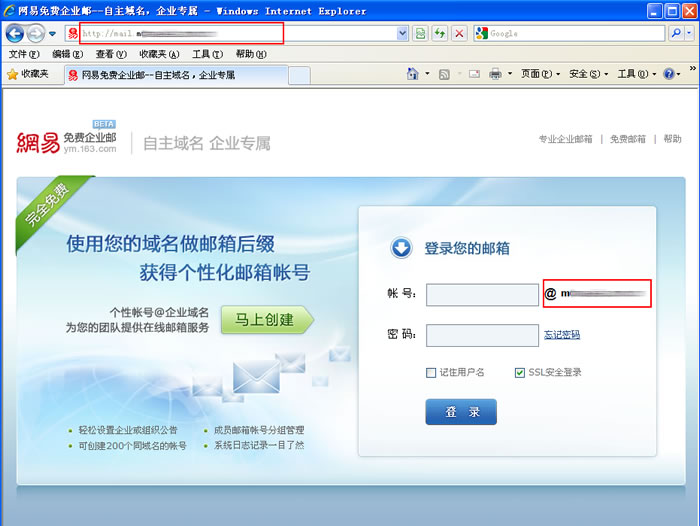
Task: Go back with the browser Back arrow
Action: point(15,33)
